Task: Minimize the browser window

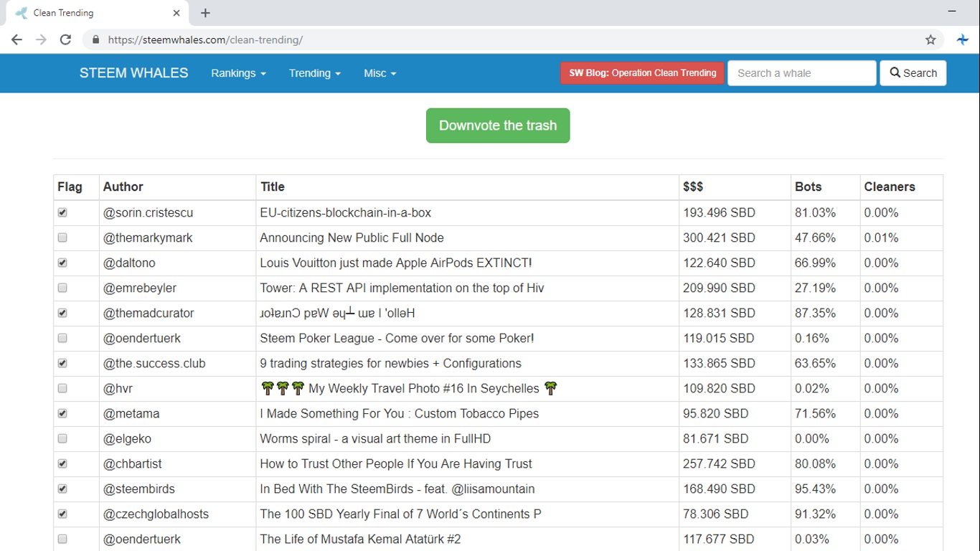Action: [952, 11]
